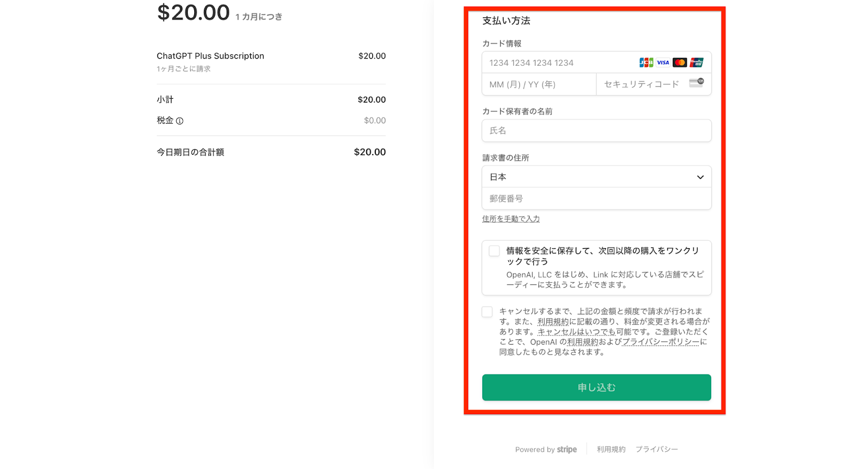The width and height of the screenshot is (868, 469).
Task: Open the 日本 country dropdown
Action: coord(597,177)
